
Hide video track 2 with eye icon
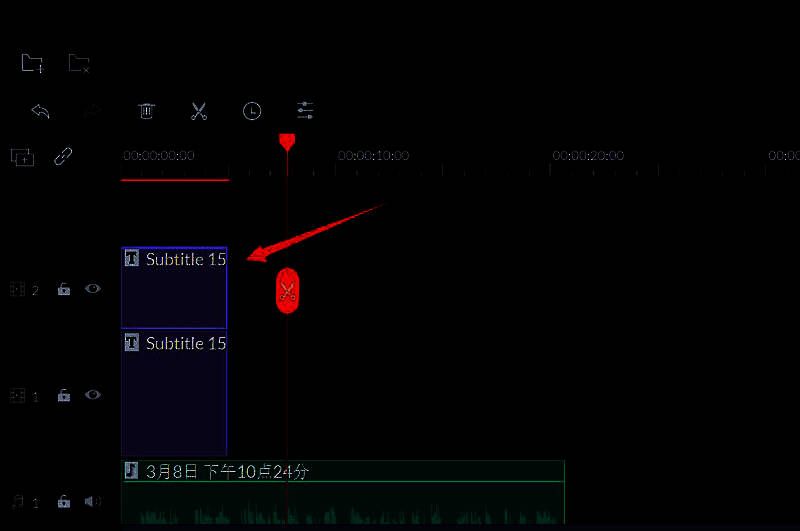[93, 289]
